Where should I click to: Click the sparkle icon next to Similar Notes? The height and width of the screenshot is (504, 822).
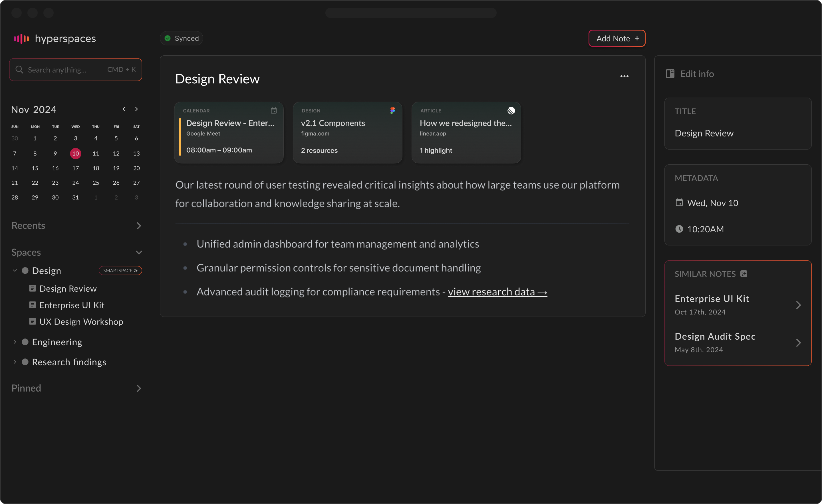[x=744, y=274]
